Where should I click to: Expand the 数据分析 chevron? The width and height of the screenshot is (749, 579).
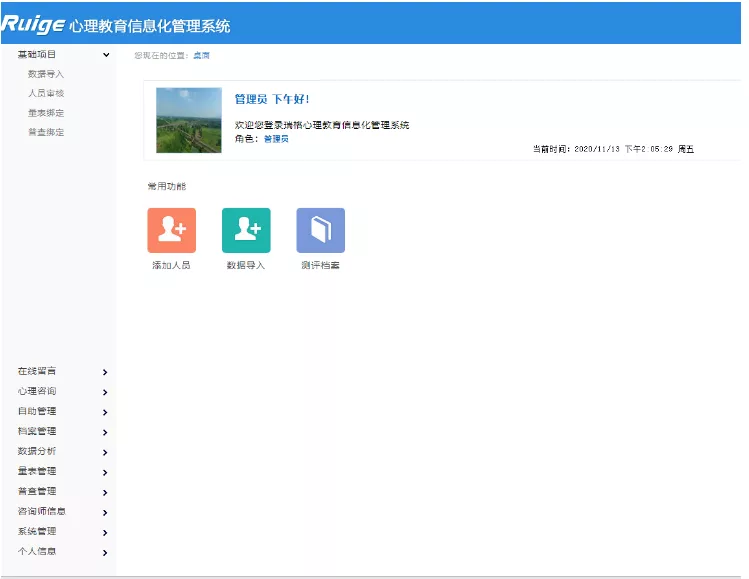(x=105, y=452)
